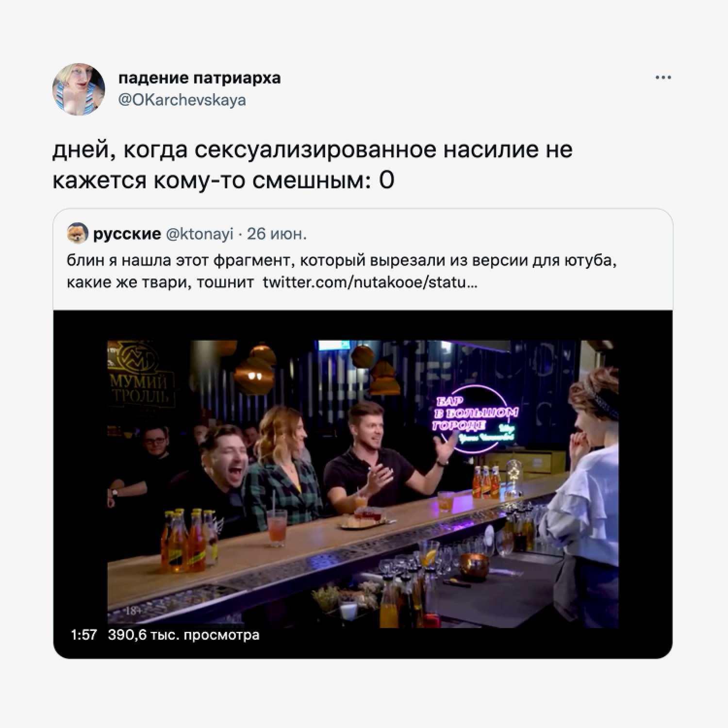The height and width of the screenshot is (728, 728).
Task: Open the @OKarchevskaya handle
Action: (182, 100)
